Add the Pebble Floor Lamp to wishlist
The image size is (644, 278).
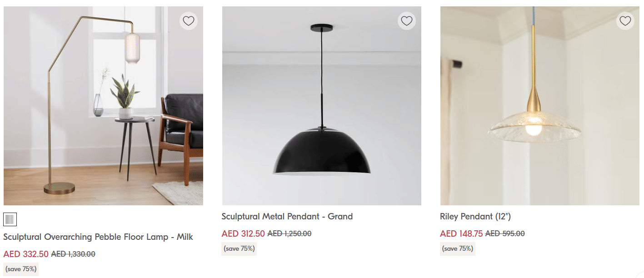188,21
